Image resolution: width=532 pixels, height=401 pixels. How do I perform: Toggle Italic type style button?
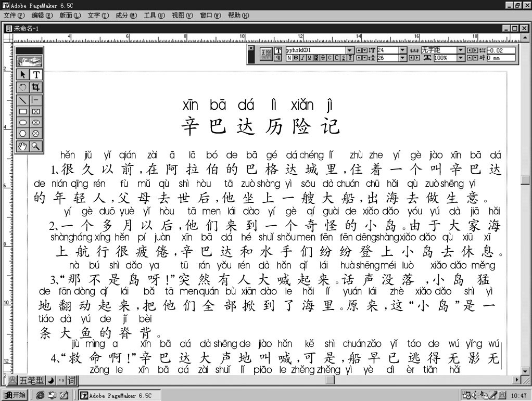click(302, 58)
